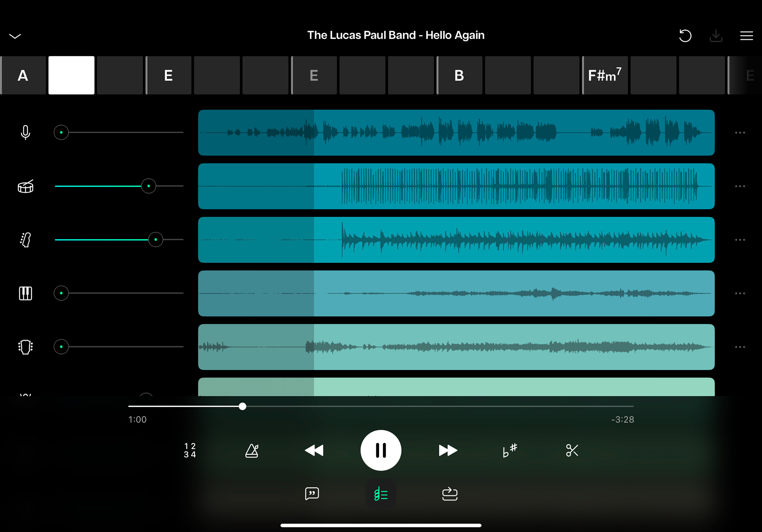
Task: Expand options for the vocals track
Action: pos(740,133)
